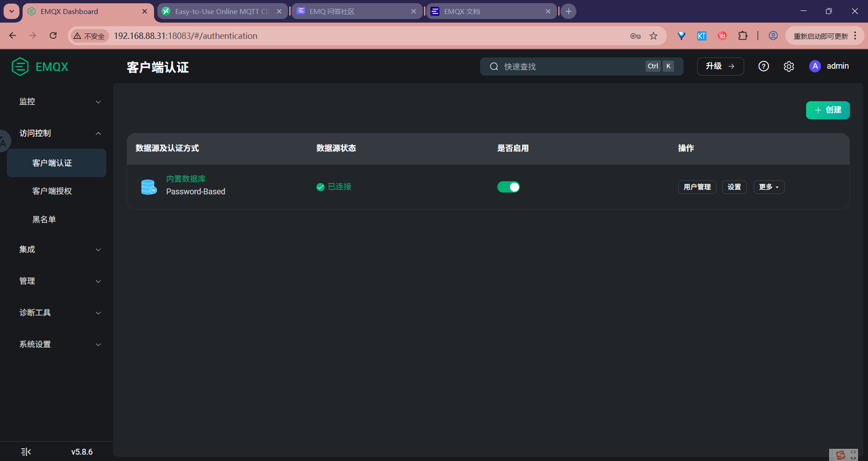Close the Easy-to-Use Online MQTT tab
868x461 pixels.
coord(279,11)
